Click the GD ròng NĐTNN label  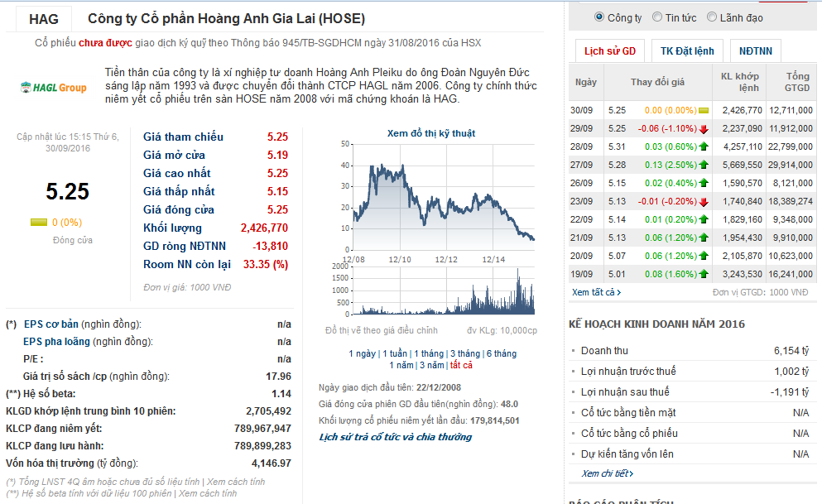(185, 247)
